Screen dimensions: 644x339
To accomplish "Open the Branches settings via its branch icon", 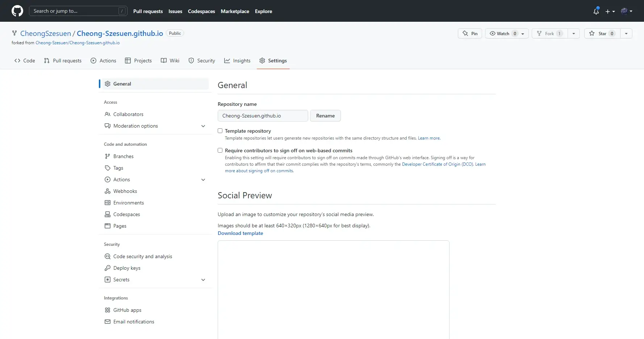I will coord(107,156).
